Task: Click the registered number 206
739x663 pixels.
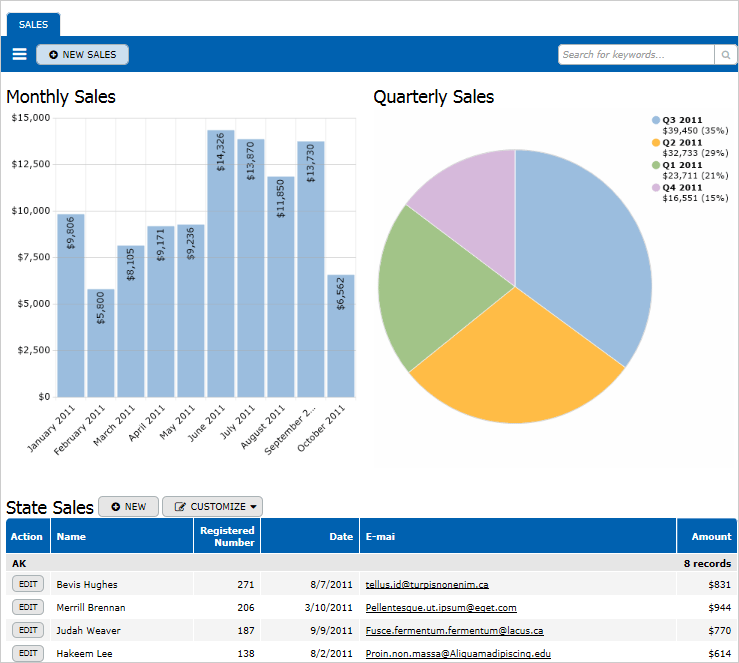Action: [x=246, y=607]
